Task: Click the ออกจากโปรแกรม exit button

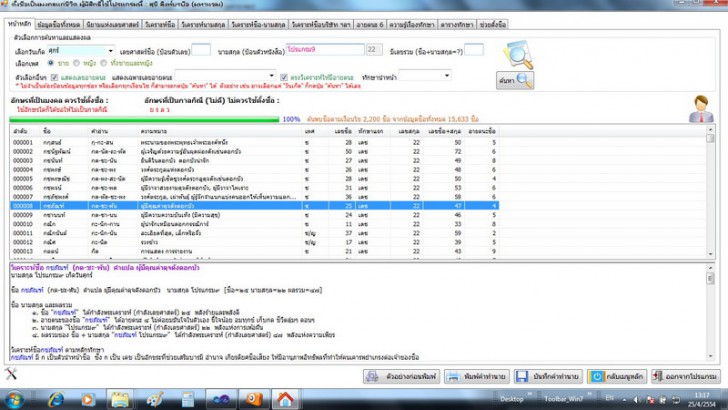Action: [x=685, y=376]
